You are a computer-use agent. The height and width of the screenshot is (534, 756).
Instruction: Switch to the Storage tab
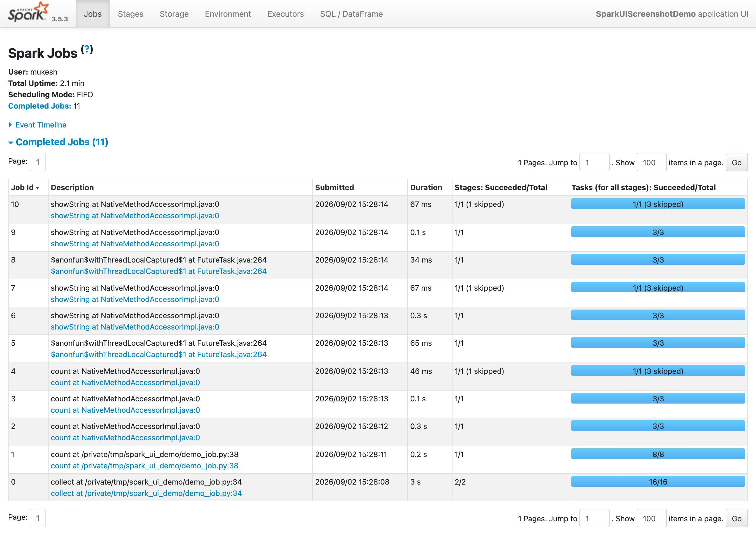pyautogui.click(x=174, y=14)
